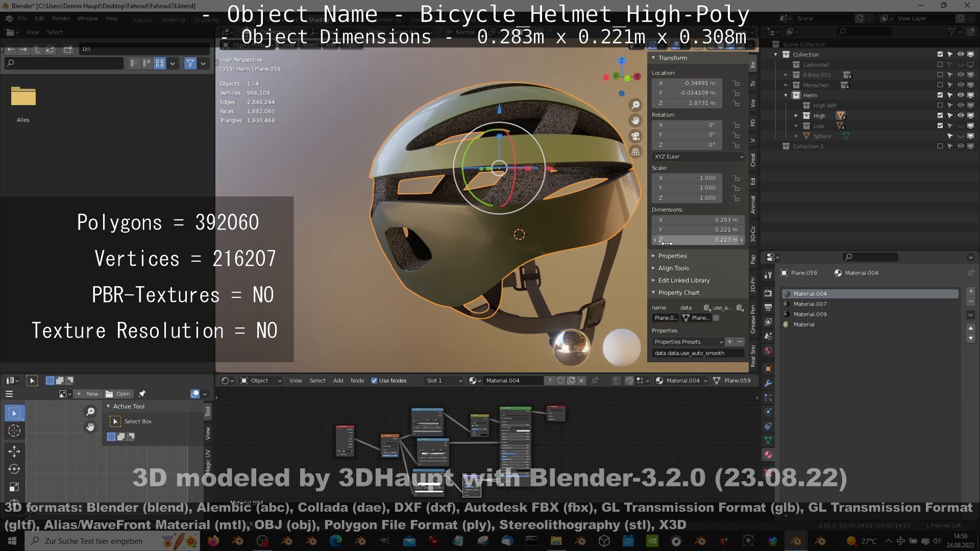Open the Object Constraints tab icon
Image resolution: width=980 pixels, height=551 pixels.
click(768, 426)
